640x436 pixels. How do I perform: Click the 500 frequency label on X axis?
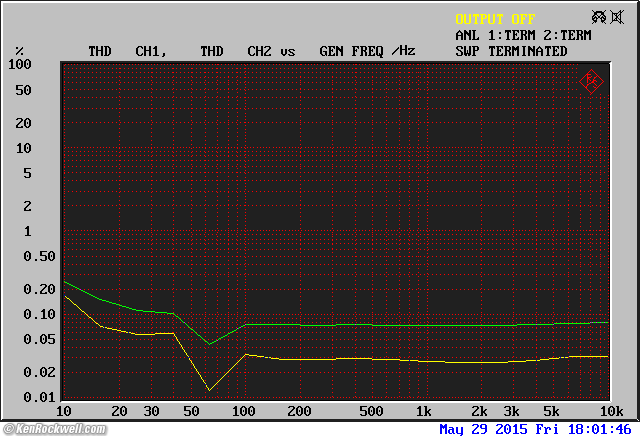(x=371, y=412)
